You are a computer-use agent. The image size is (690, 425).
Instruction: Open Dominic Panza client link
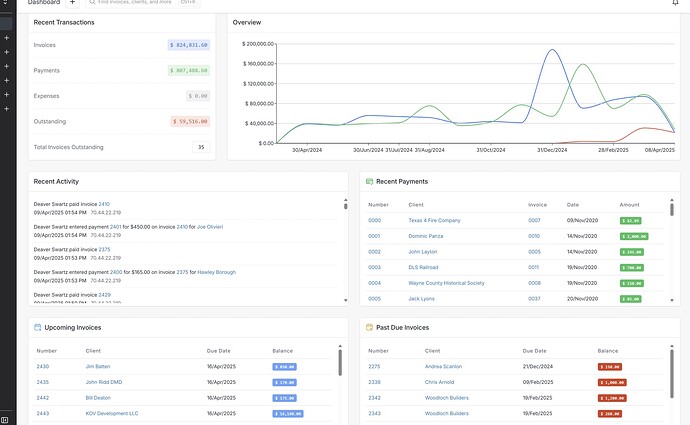point(426,236)
